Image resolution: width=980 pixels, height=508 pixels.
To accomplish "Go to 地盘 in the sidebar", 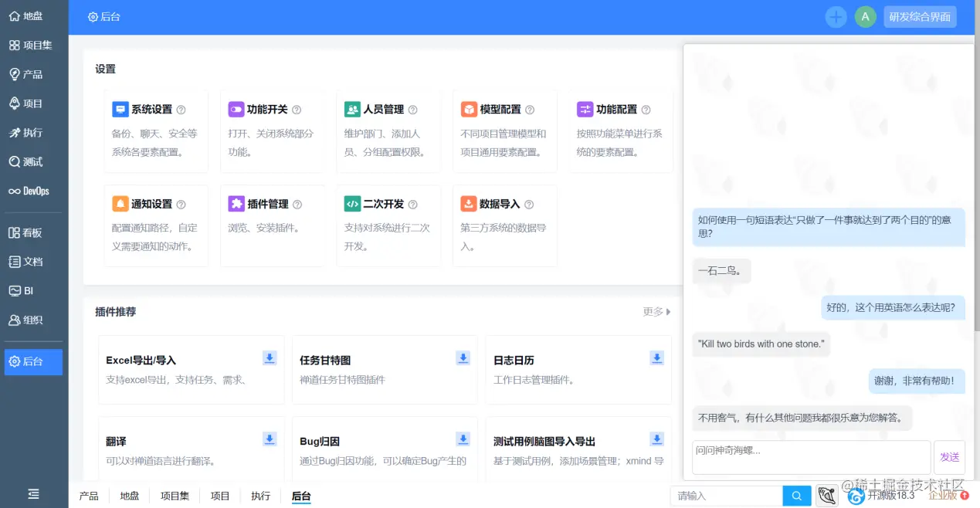I will (x=34, y=16).
